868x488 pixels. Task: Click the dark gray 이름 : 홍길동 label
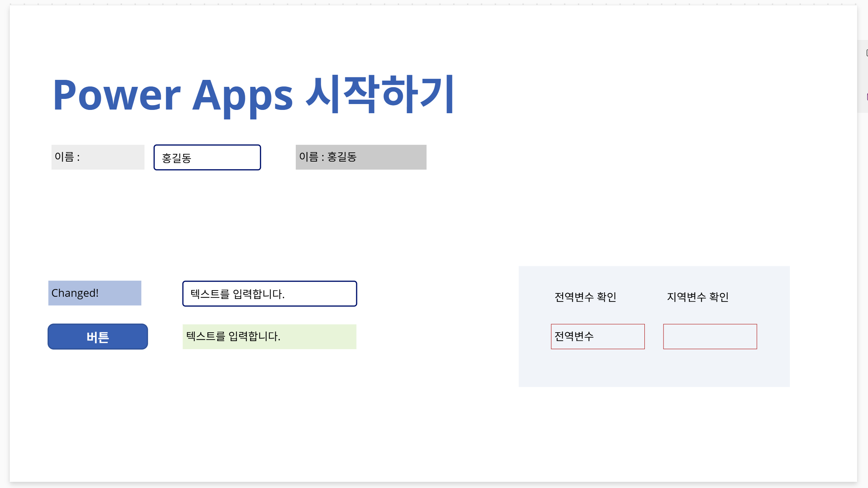[x=361, y=157]
